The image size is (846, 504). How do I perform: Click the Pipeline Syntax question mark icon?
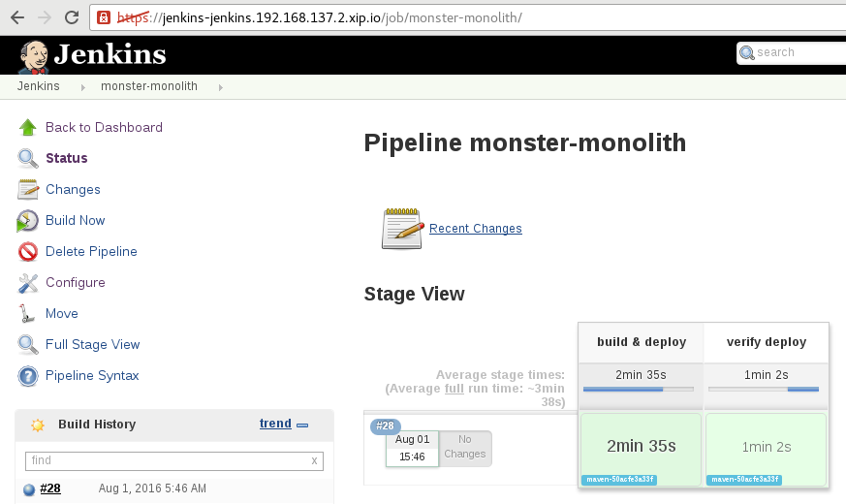[28, 376]
